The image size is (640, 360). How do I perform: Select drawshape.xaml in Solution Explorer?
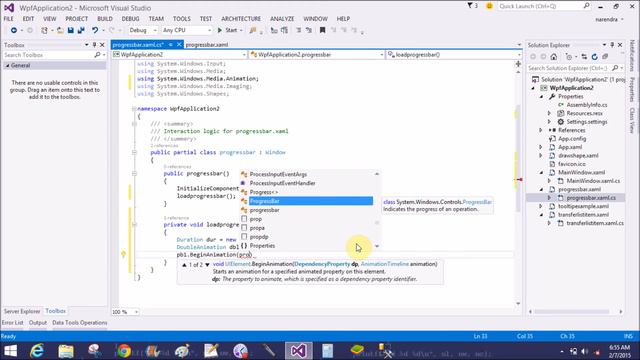[578, 156]
